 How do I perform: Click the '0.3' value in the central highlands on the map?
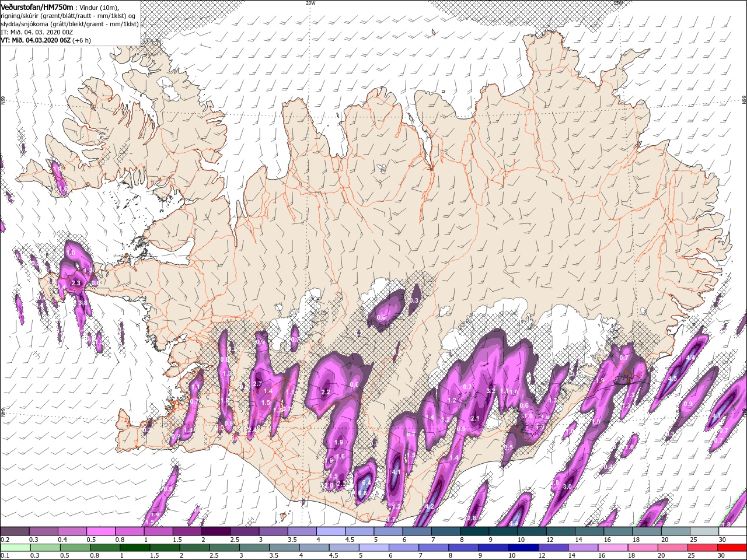pyautogui.click(x=415, y=300)
